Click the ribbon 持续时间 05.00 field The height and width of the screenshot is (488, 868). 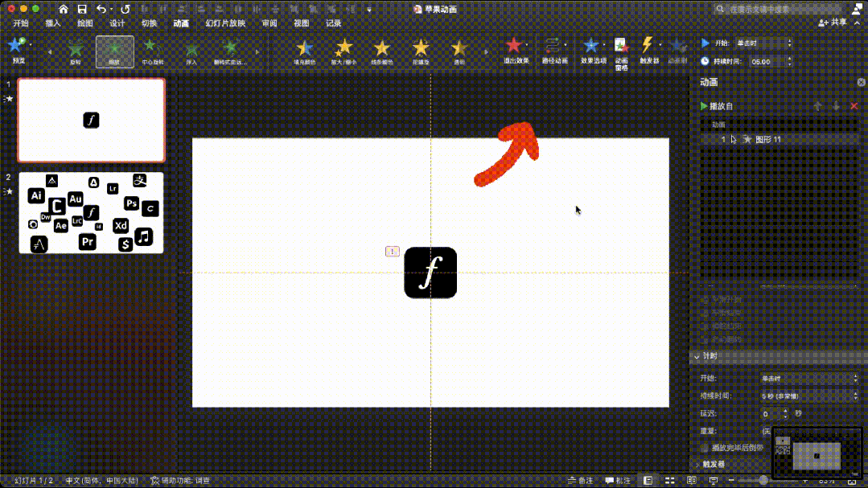click(x=767, y=61)
